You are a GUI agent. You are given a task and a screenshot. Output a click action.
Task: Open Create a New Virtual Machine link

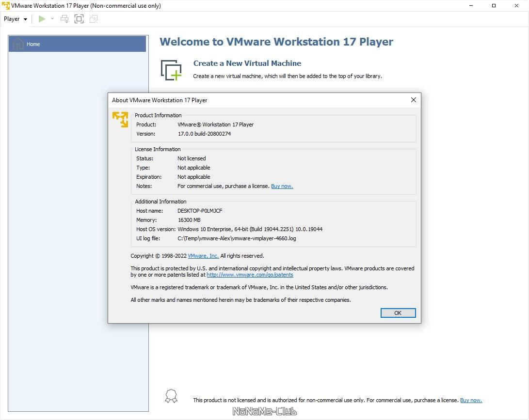[x=247, y=63]
